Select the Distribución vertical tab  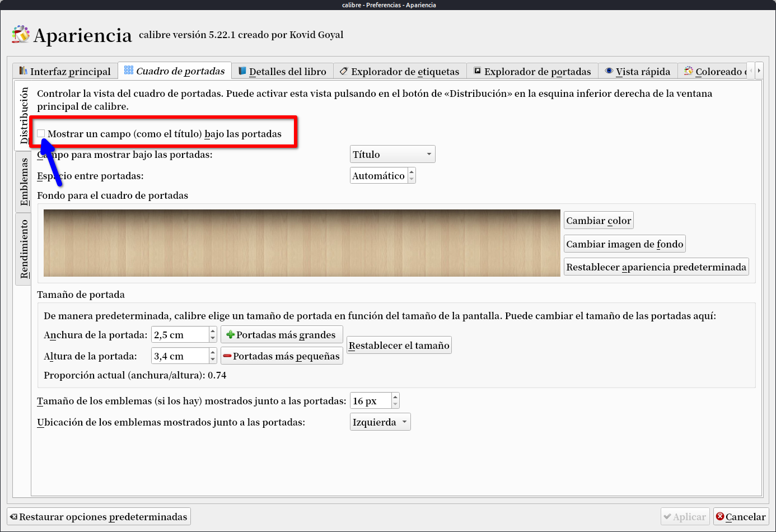pyautogui.click(x=23, y=115)
